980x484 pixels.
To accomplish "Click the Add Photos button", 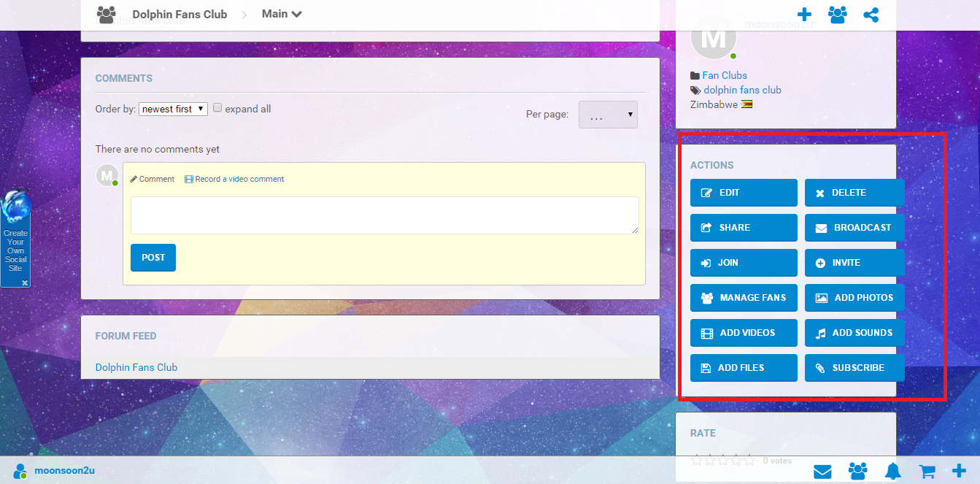I will click(854, 298).
